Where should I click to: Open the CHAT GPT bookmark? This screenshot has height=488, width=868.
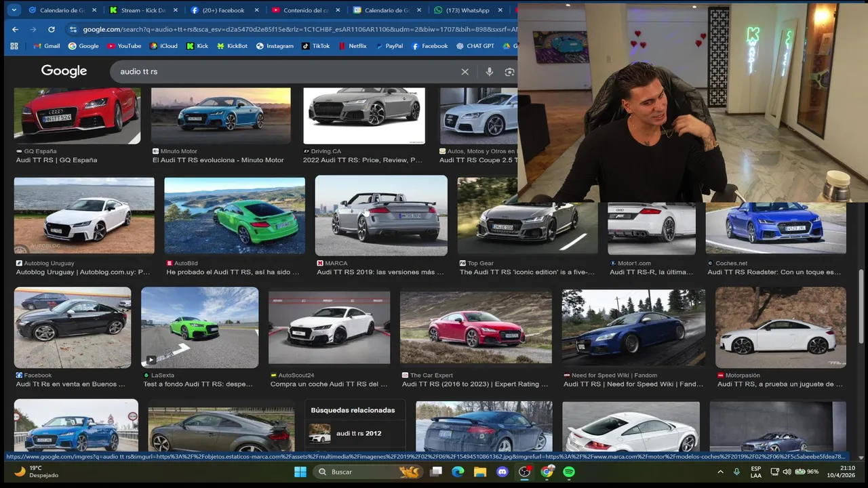(x=475, y=46)
